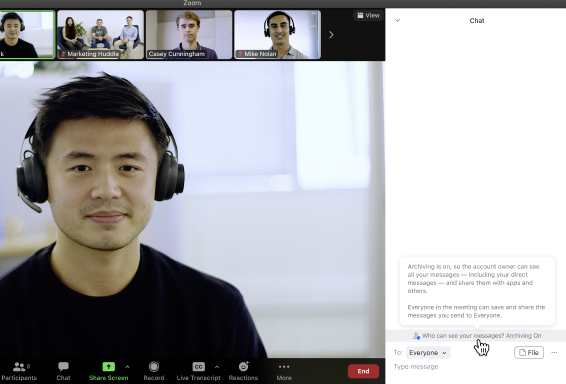Select Casey Cunningham video thumbnail

pyautogui.click(x=189, y=34)
